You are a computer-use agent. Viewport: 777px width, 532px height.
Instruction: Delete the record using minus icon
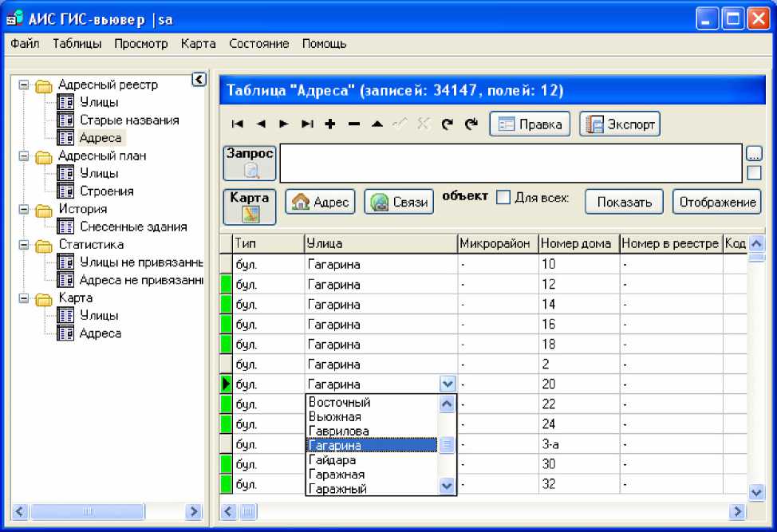pos(354,124)
